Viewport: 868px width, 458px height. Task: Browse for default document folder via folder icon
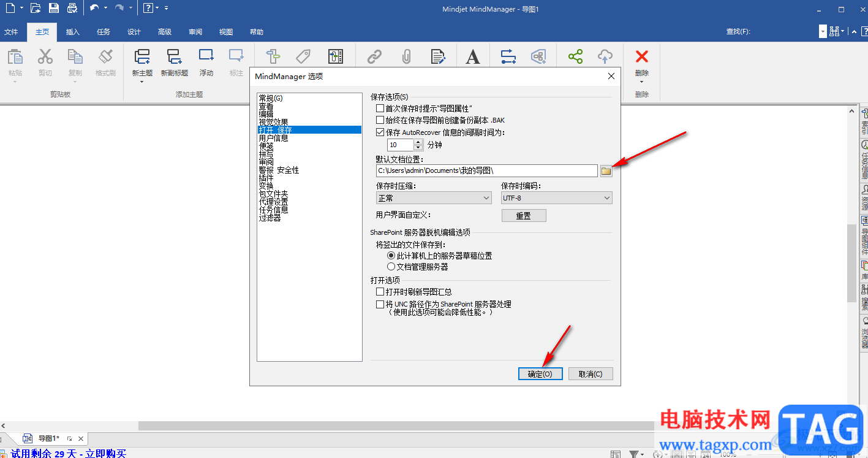point(606,171)
